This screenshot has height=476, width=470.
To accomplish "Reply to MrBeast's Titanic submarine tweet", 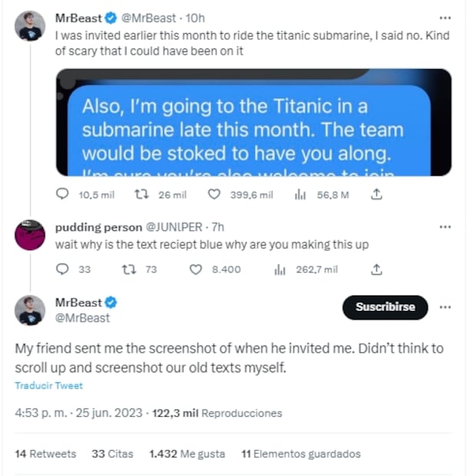I will [63, 195].
